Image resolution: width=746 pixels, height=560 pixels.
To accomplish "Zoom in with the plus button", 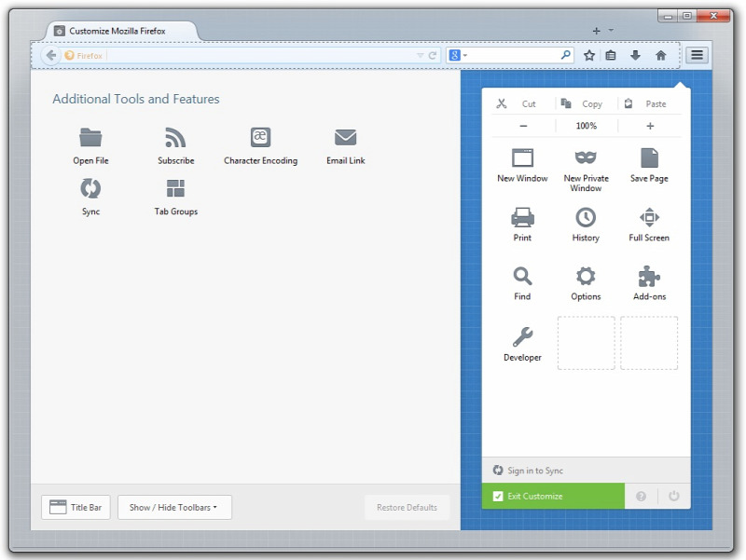I will pyautogui.click(x=650, y=126).
